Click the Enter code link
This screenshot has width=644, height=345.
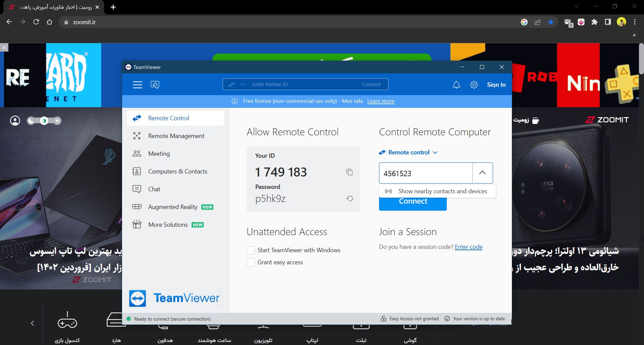pos(469,247)
